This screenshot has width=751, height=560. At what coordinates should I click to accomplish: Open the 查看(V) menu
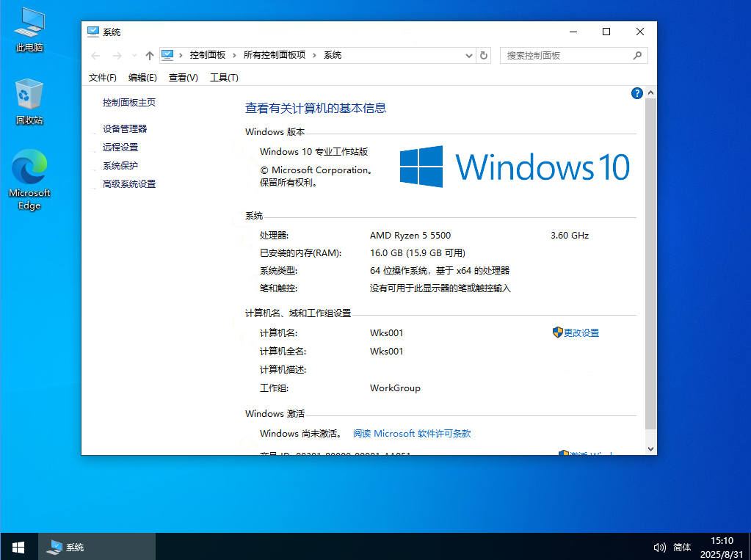pos(184,78)
